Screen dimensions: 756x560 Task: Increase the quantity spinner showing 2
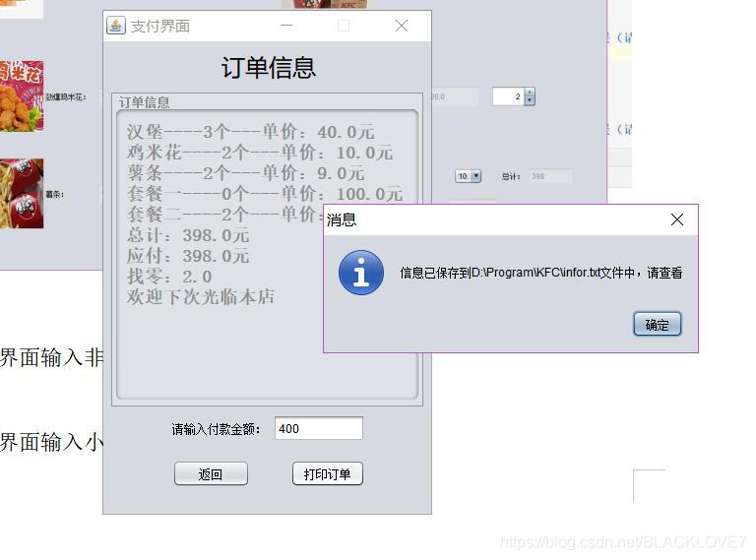530,93
